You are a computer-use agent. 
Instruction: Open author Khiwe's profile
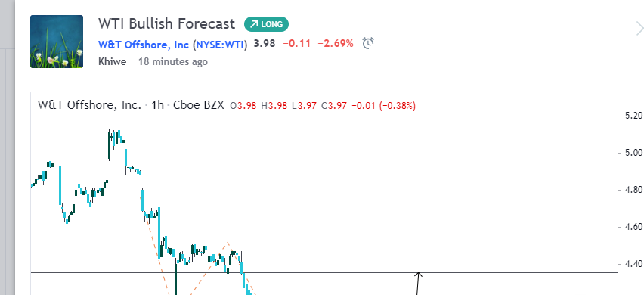(112, 61)
